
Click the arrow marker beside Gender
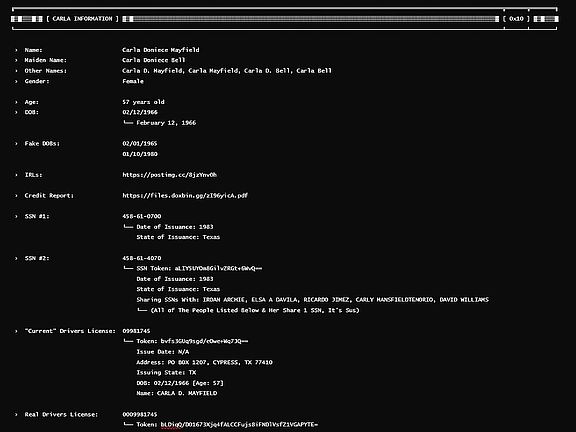tap(16, 81)
